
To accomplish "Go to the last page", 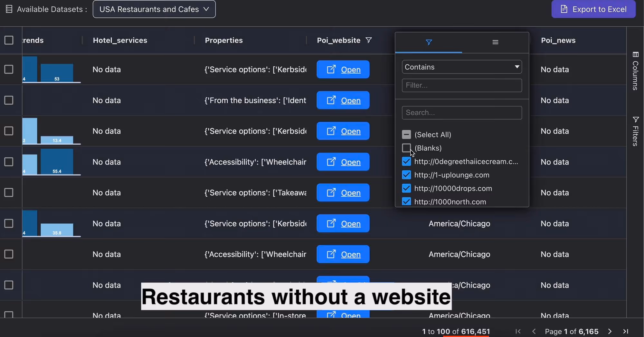I will tap(626, 332).
